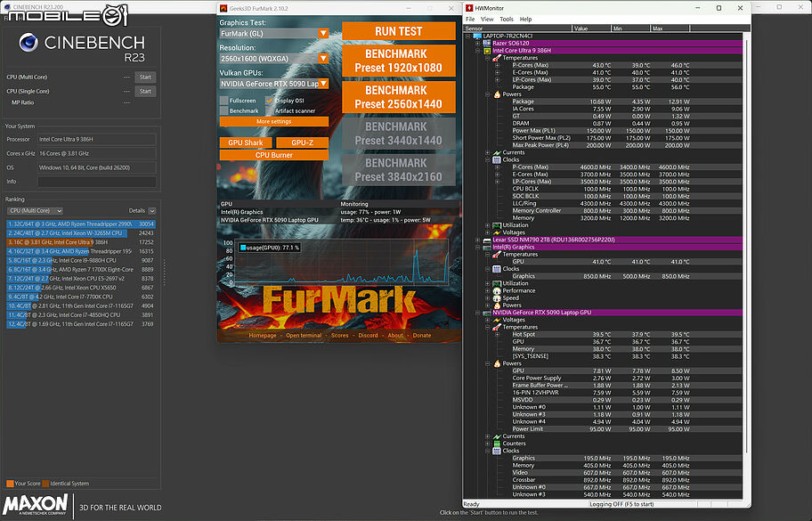
Task: Expand the Lexar SSD NM790 2TB node
Action: tap(478, 240)
